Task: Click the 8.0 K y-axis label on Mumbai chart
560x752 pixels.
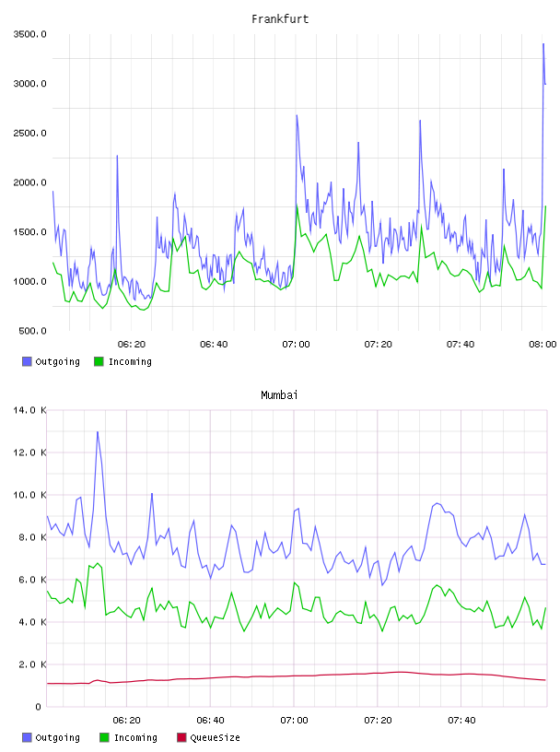Action: (32, 537)
